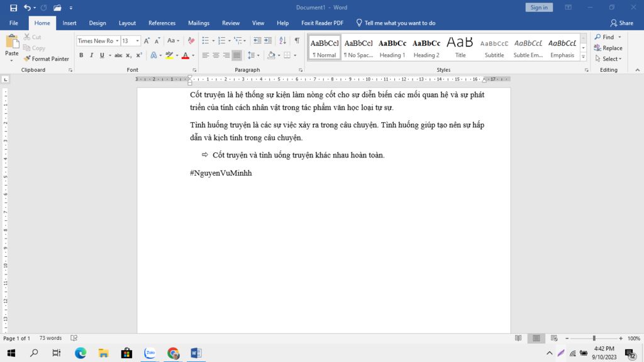
Task: Click the Sign in button
Action: tap(539, 8)
